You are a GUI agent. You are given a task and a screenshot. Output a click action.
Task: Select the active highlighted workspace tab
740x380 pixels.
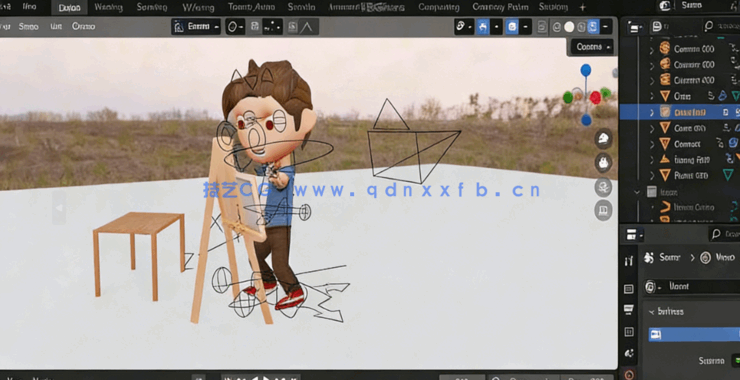(x=69, y=8)
